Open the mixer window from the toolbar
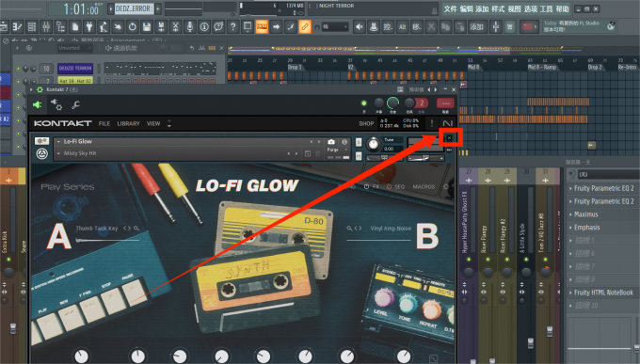The width and height of the screenshot is (640, 364). (46, 27)
